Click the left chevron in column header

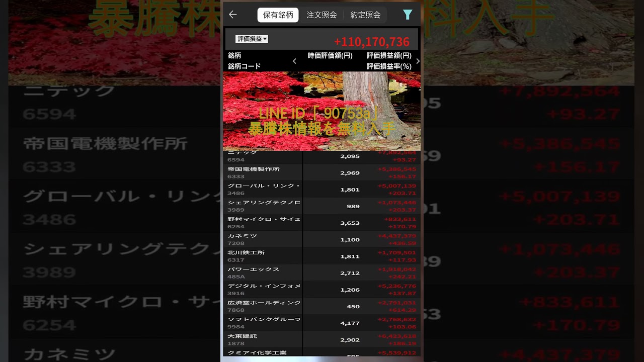coord(294,61)
